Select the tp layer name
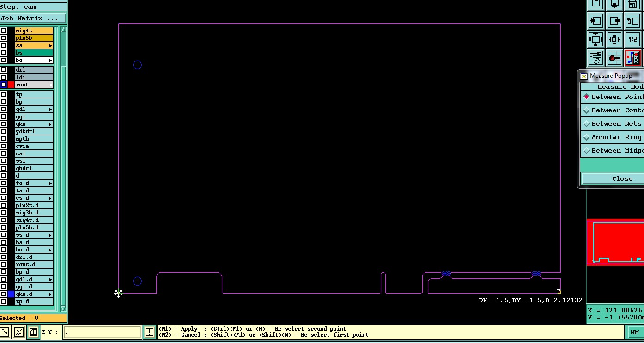This screenshot has height=343, width=644. tap(34, 94)
